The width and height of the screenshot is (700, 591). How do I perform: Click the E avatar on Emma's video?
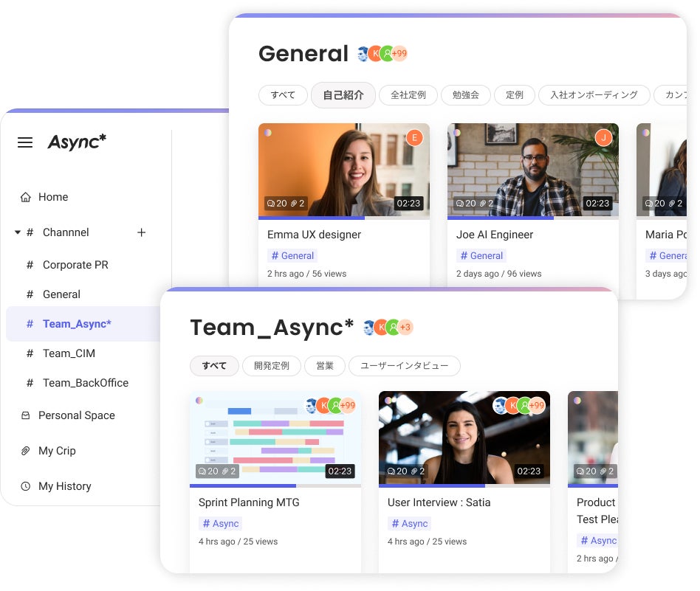pyautogui.click(x=414, y=138)
